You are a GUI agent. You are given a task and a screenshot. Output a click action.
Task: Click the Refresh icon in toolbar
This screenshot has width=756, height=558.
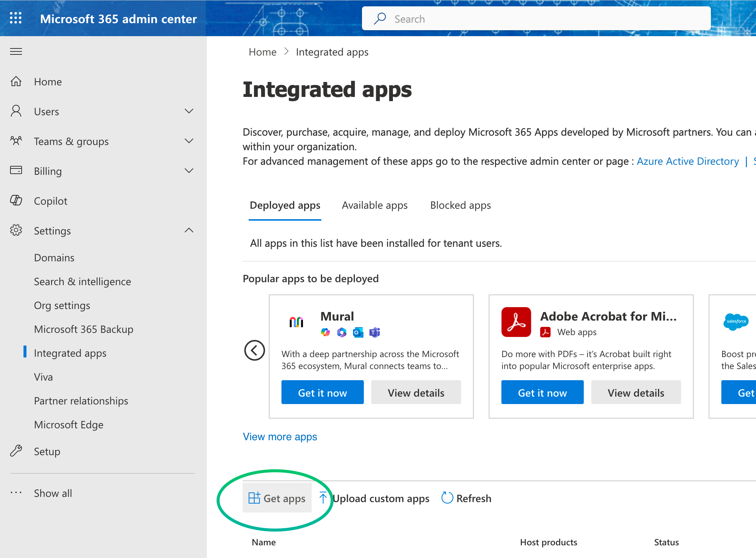(x=447, y=498)
